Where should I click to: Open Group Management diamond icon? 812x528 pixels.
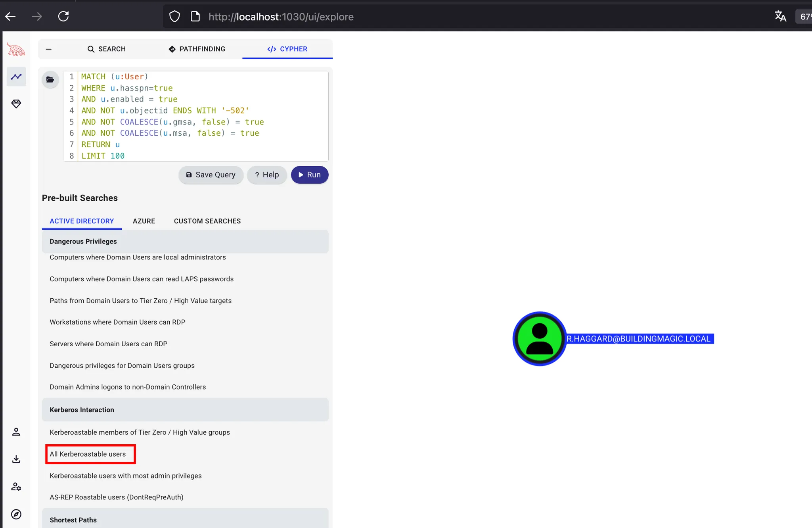[16, 104]
